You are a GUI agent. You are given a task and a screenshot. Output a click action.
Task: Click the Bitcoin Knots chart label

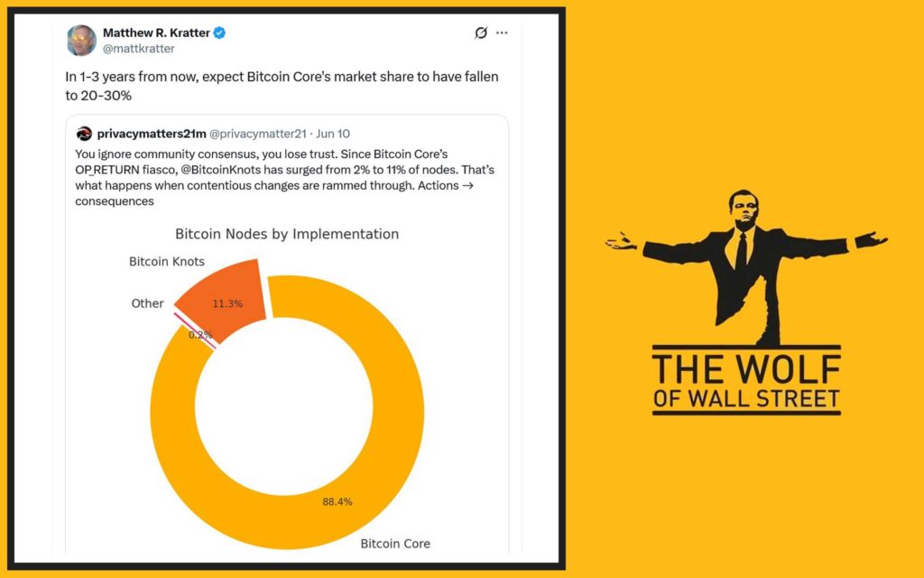(x=167, y=261)
